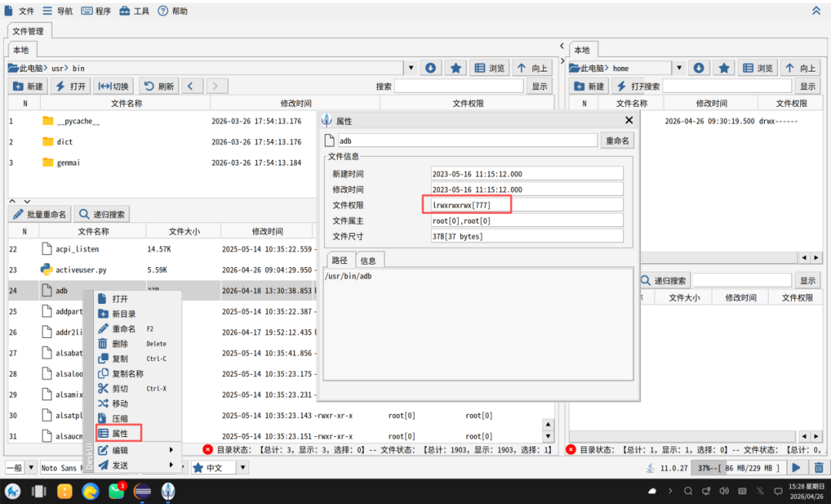Click 浏览 button in right panel
831x504 pixels.
(x=757, y=68)
